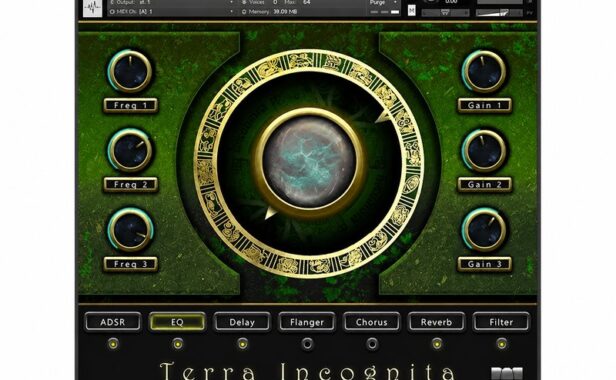Open the ADSR envelope page
The width and height of the screenshot is (616, 380).
pyautogui.click(x=113, y=322)
